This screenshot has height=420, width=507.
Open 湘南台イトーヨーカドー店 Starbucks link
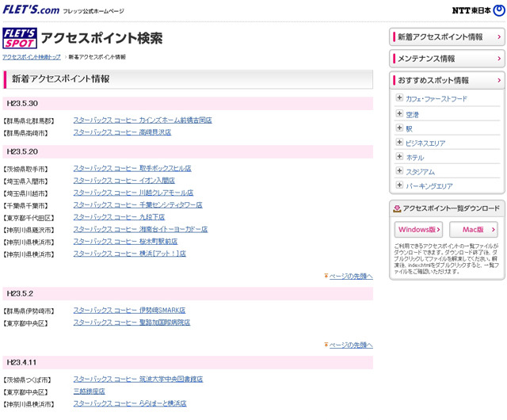[x=140, y=229]
